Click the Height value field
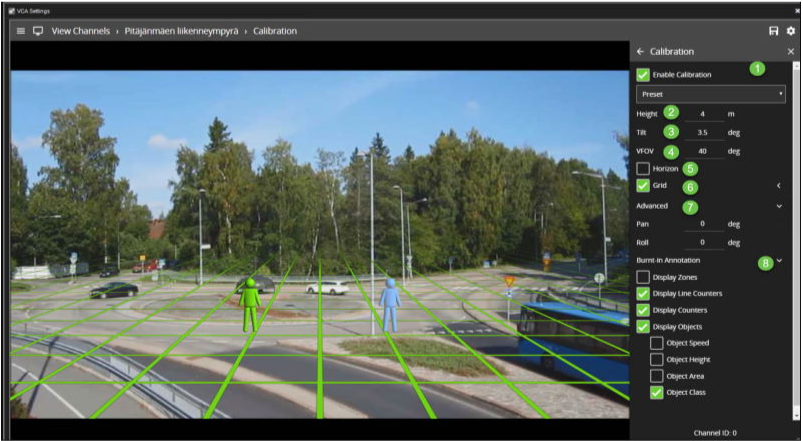Screen dimensions: 803x441 (703, 114)
